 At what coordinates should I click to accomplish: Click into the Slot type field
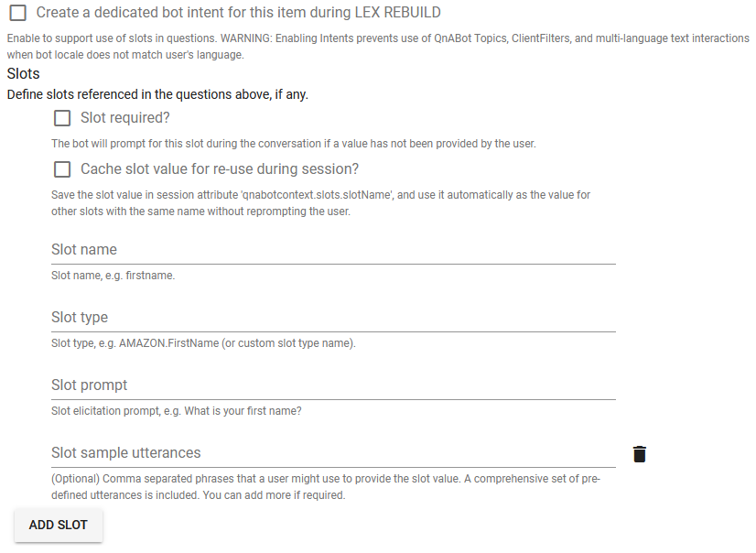(333, 317)
